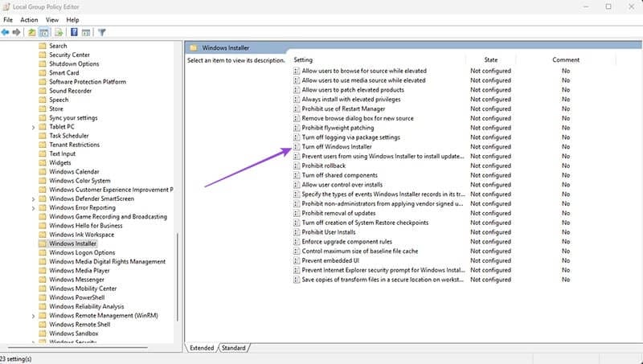Click the Export List toolbar icon
Screen dimensions: 643x364
pyautogui.click(x=59, y=32)
